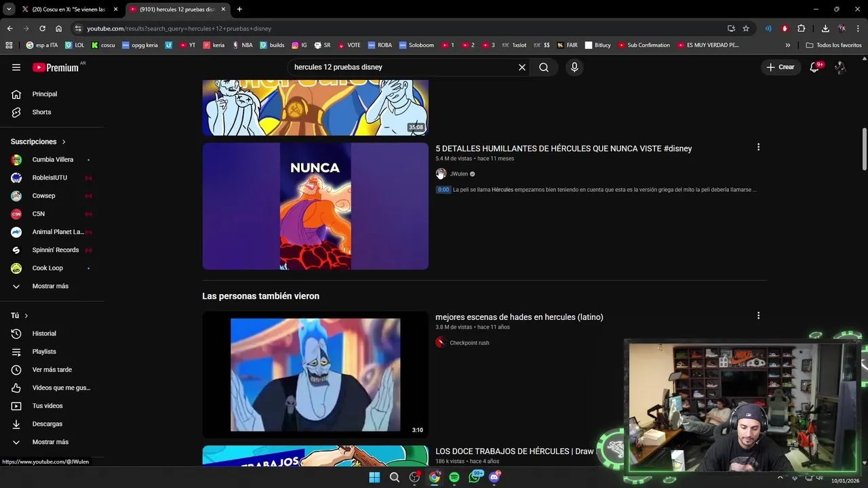The width and height of the screenshot is (868, 488).
Task: Open the NBA bookmark
Action: [x=242, y=45]
